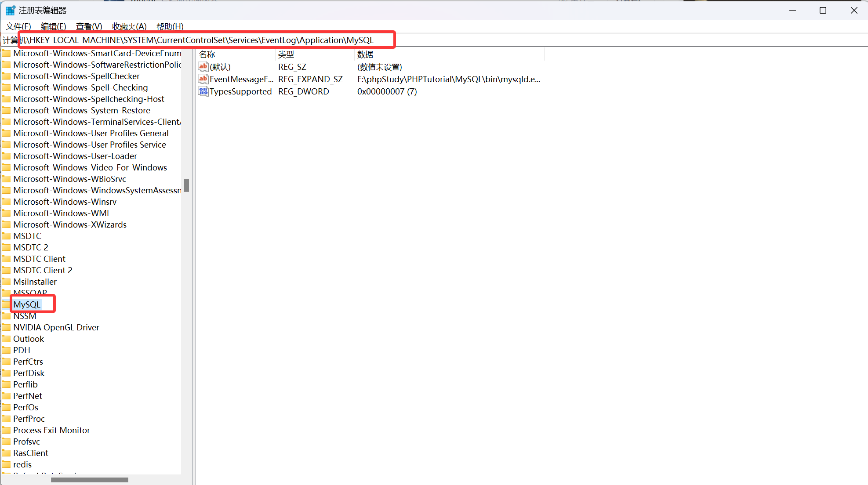Viewport: 868px width, 485px height.
Task: Select the NSSM key folder icon
Action: click(7, 315)
